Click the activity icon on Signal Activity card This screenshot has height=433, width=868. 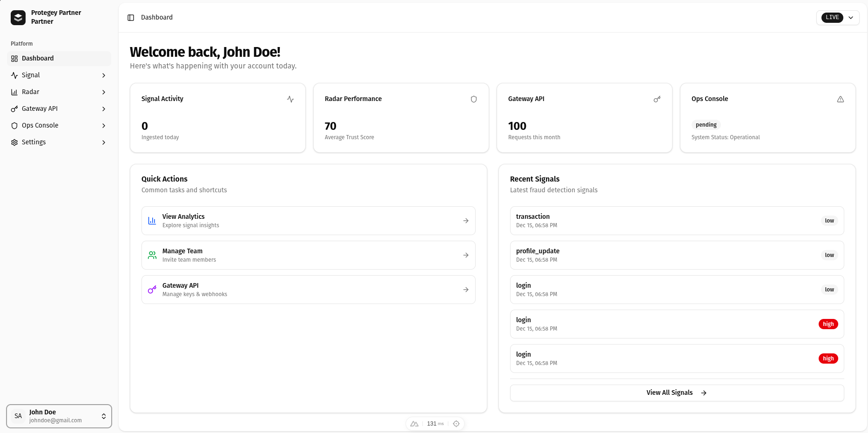click(x=290, y=99)
